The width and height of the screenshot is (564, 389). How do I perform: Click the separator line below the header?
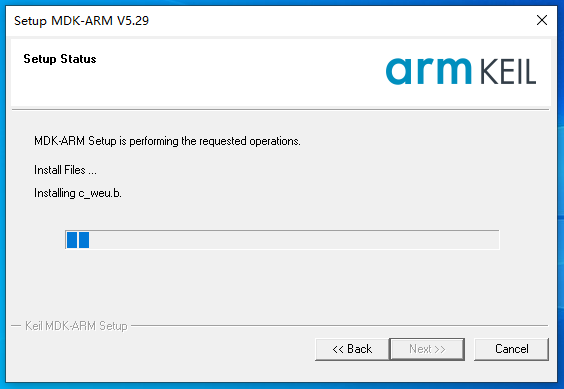[281, 109]
